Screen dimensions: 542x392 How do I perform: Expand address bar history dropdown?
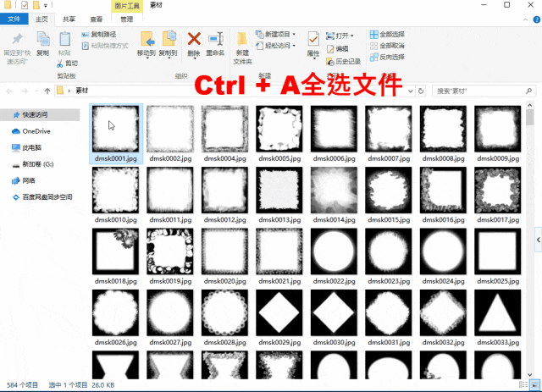410,91
